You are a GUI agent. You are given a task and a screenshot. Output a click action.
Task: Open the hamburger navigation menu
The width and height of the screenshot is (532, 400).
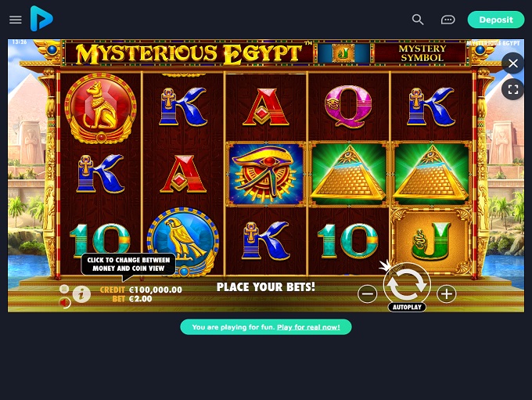(x=16, y=20)
